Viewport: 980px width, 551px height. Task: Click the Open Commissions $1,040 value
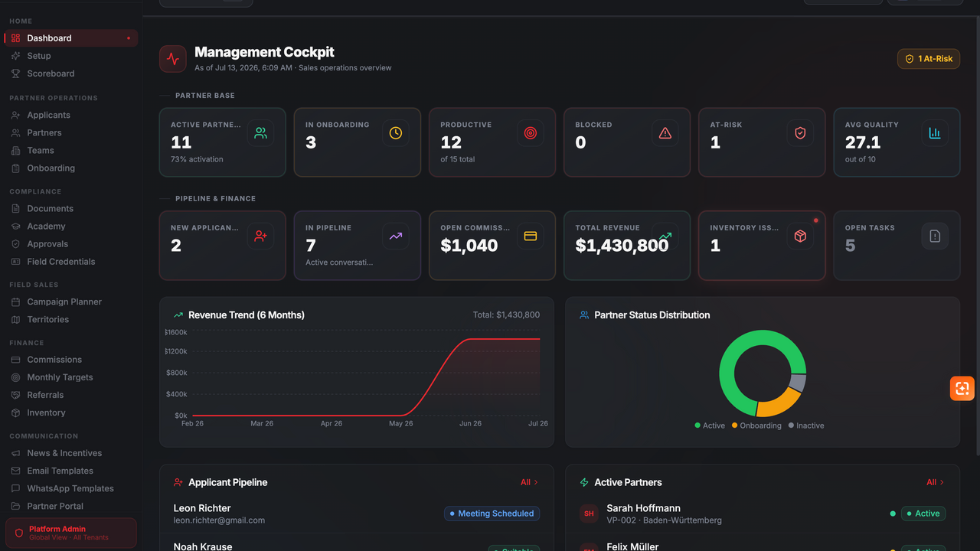tap(469, 246)
